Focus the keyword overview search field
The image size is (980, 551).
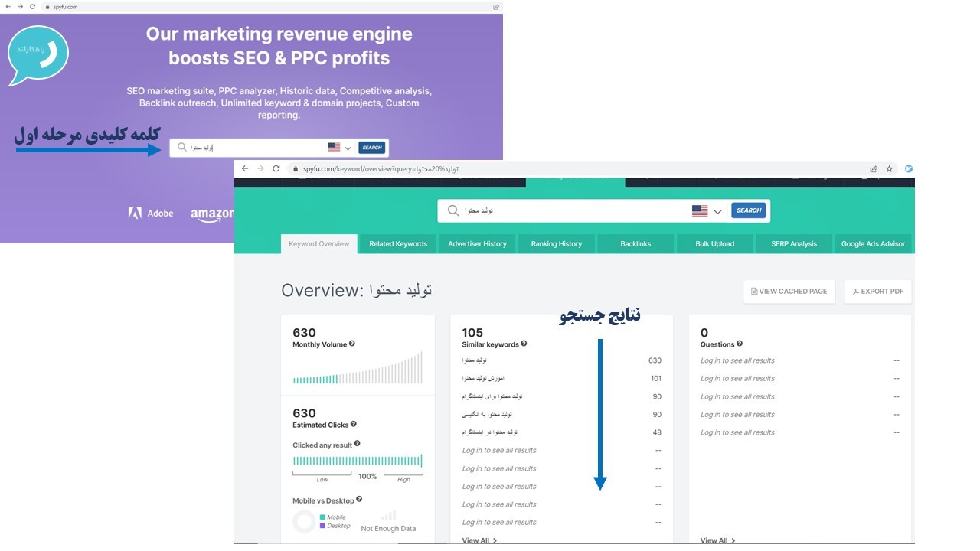pos(574,210)
